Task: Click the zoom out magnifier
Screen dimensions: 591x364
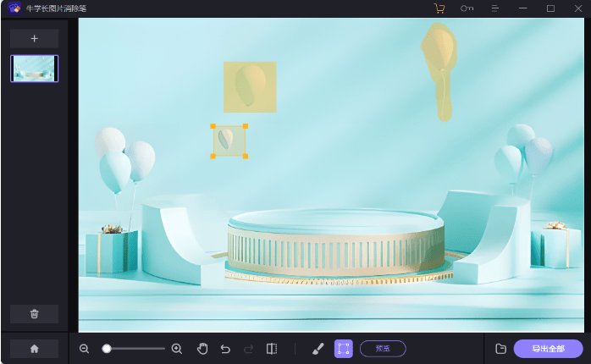Action: pyautogui.click(x=85, y=349)
